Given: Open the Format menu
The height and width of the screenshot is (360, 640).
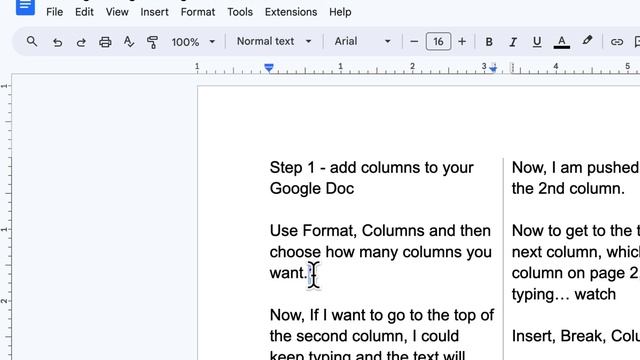Looking at the screenshot, I should 198,12.
